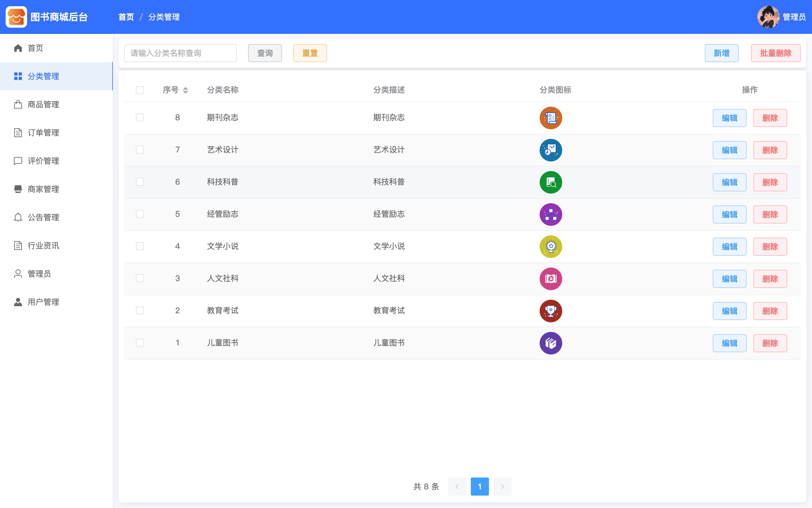The width and height of the screenshot is (812, 508).
Task: Click the 重置 reset button
Action: click(x=310, y=53)
